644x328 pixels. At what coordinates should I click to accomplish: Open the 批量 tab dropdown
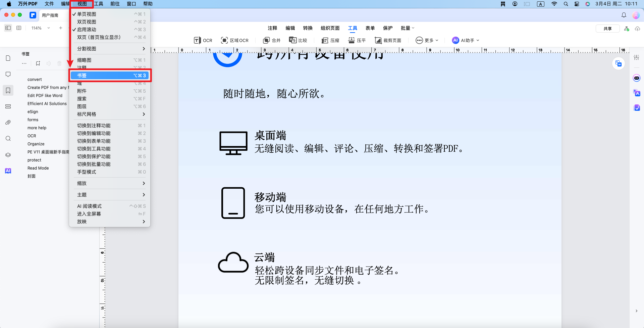tap(407, 28)
